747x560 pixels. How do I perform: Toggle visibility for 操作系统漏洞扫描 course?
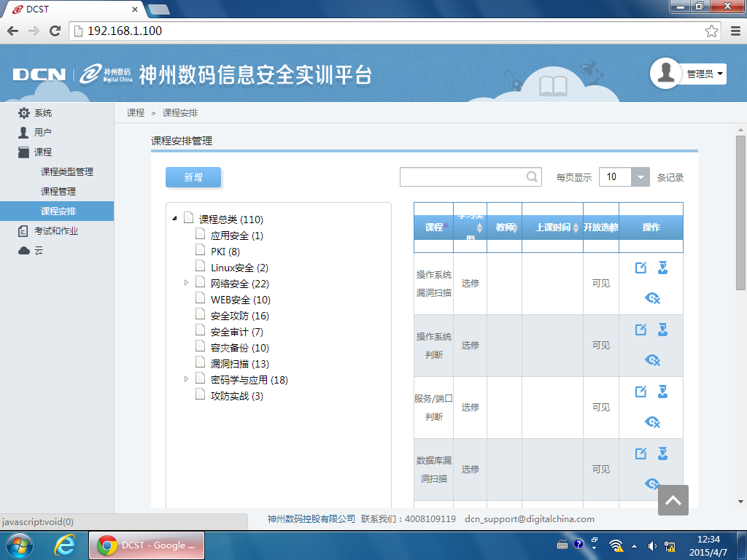click(x=652, y=298)
